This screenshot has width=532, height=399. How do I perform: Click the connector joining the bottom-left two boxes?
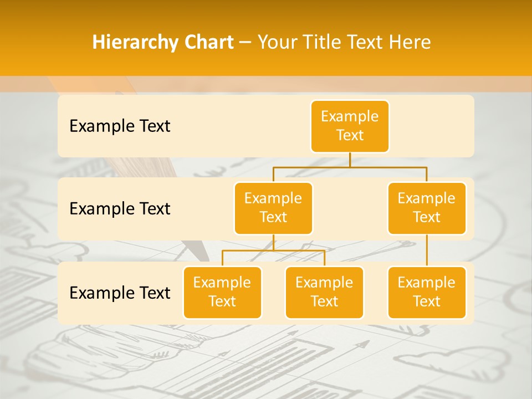pyautogui.click(x=273, y=250)
